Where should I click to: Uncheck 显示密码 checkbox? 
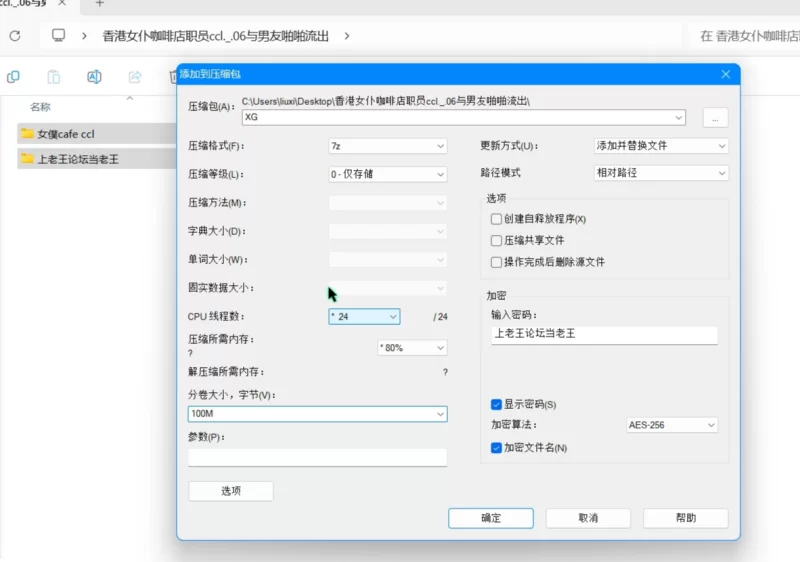(x=496, y=404)
